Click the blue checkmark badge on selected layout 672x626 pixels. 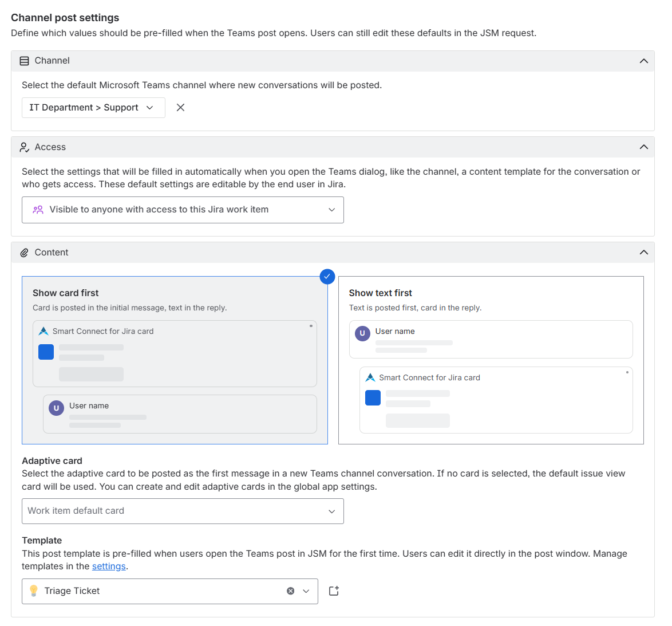[x=327, y=277]
